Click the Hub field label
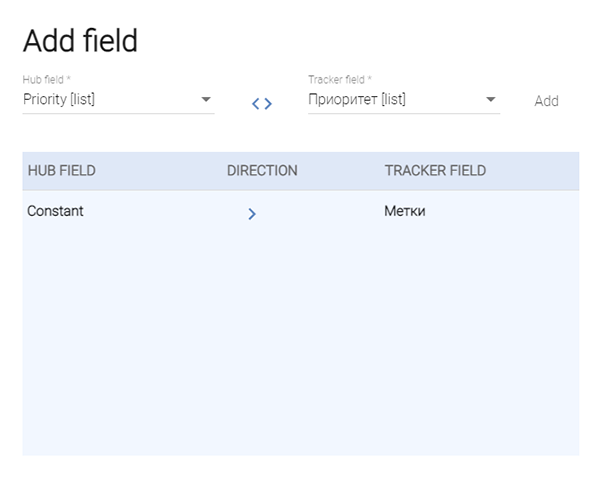This screenshot has width=600, height=488. pyautogui.click(x=47, y=79)
